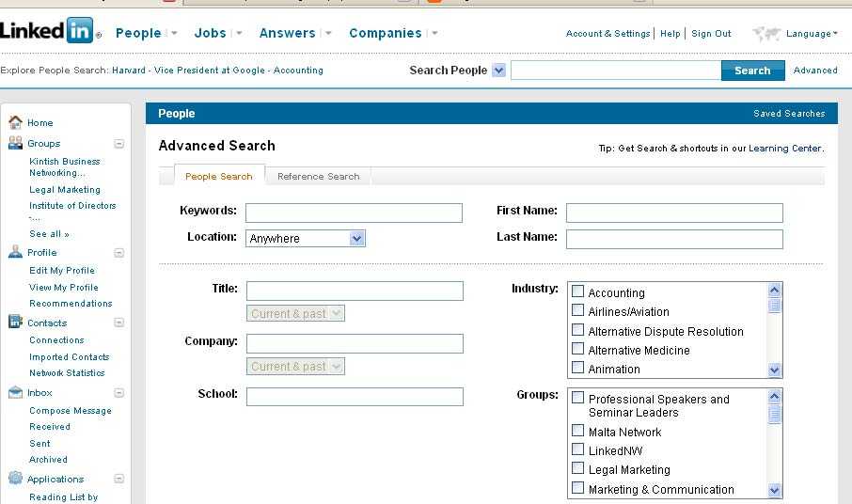Viewport: 852px width, 504px height.
Task: Open Saved Searches
Action: tap(789, 114)
